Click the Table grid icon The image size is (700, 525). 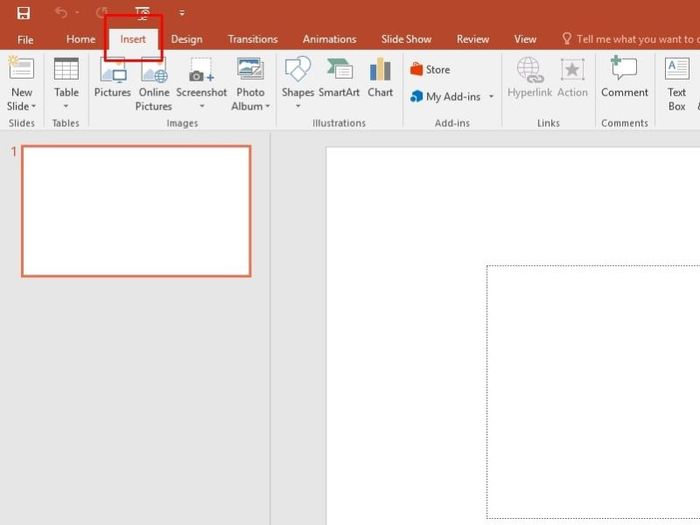click(x=66, y=69)
